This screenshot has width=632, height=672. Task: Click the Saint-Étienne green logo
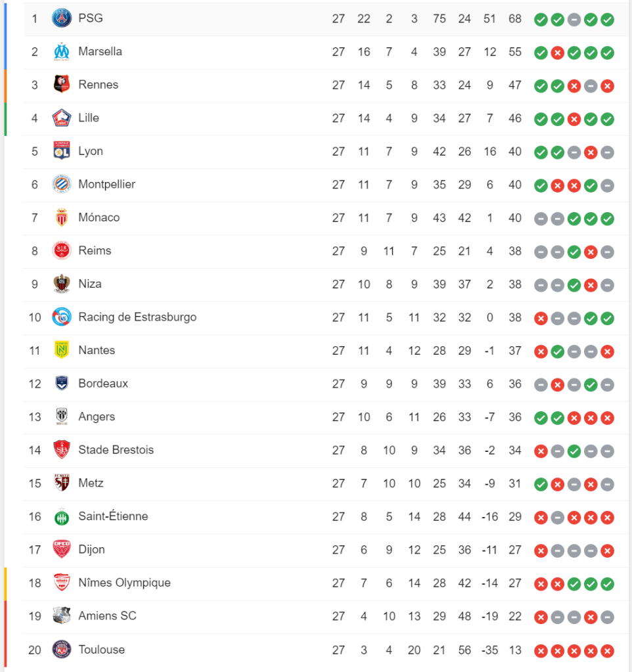click(x=61, y=517)
